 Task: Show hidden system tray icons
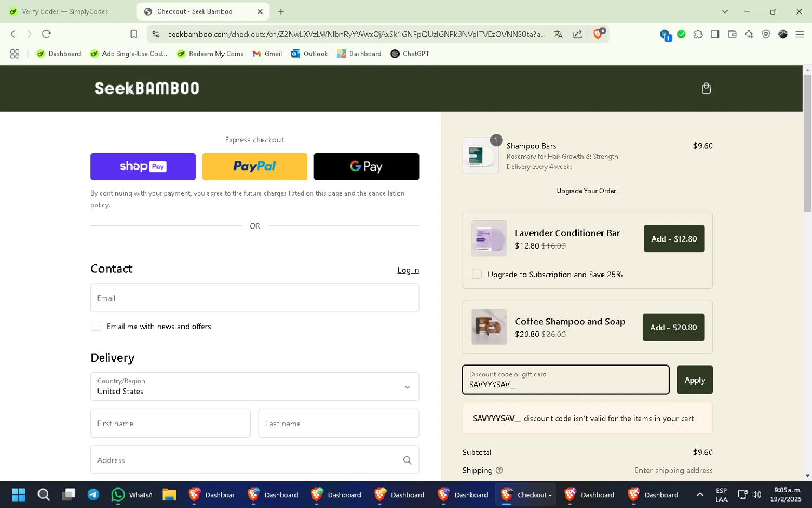[699, 494]
